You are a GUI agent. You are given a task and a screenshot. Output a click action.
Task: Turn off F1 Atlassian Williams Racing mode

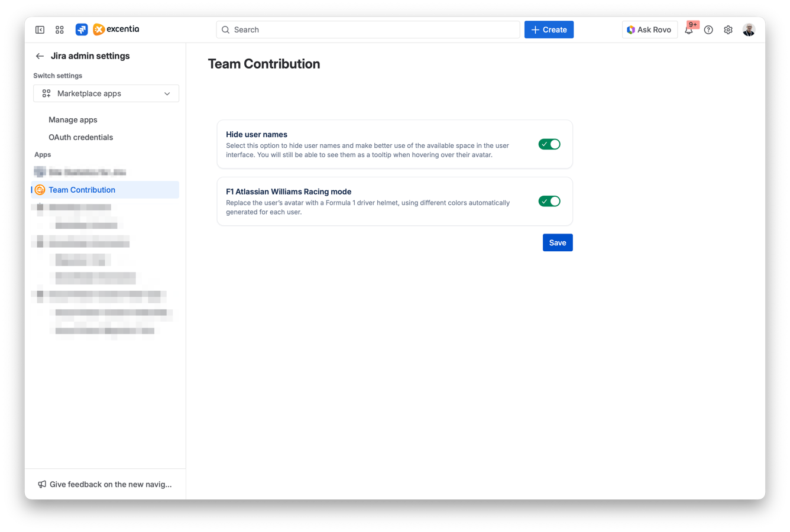(x=549, y=201)
